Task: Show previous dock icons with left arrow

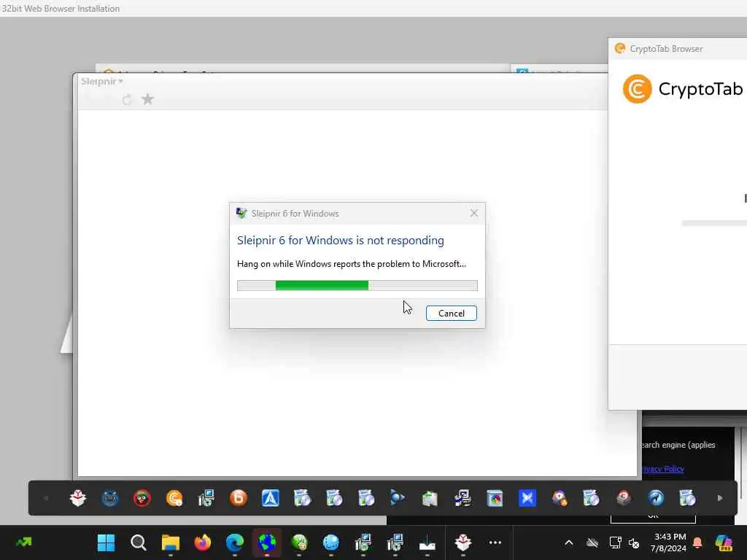Action: click(x=46, y=498)
